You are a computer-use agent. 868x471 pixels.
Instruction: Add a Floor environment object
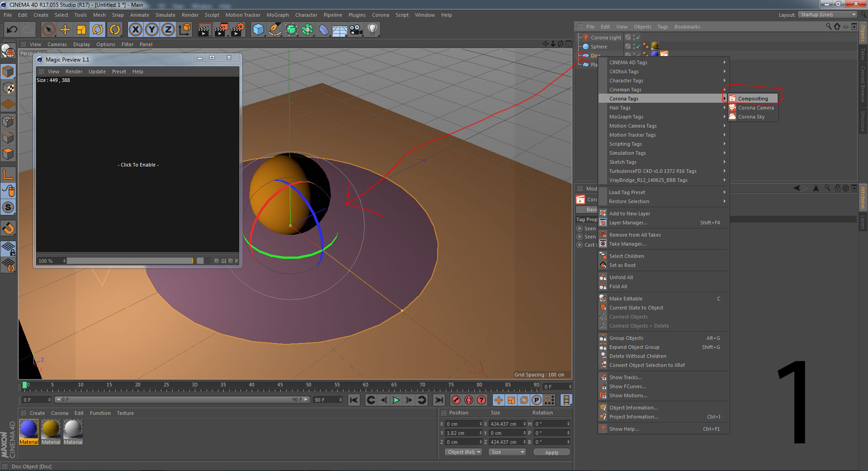click(340, 30)
